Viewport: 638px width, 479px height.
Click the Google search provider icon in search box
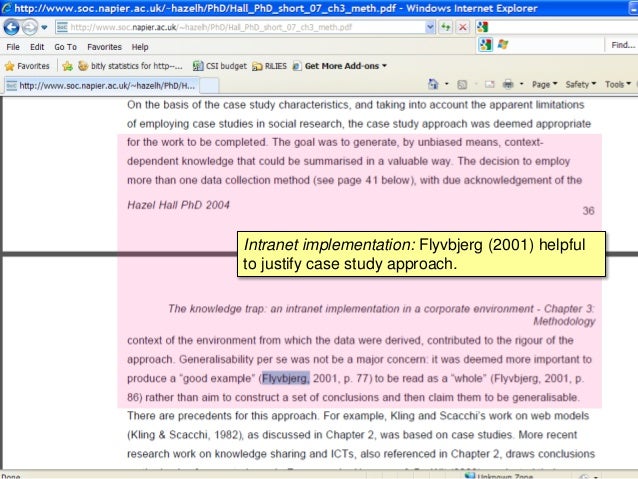tap(483, 27)
